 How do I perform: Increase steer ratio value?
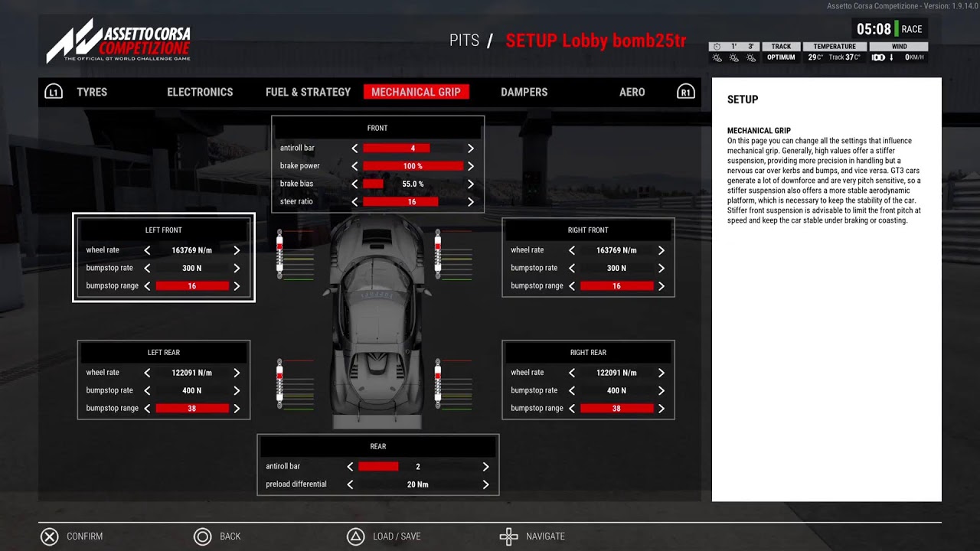(x=471, y=202)
